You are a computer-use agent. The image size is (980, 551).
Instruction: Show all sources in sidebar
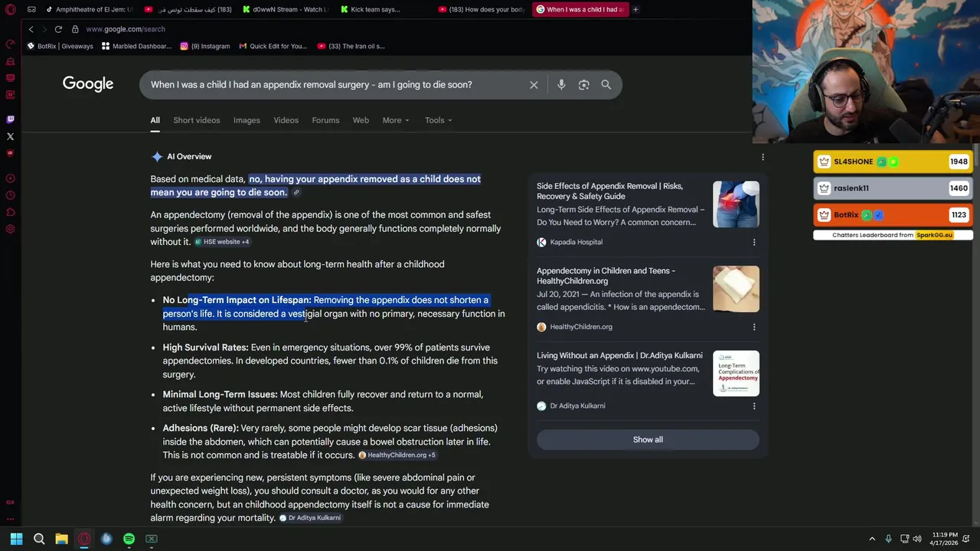648,440
